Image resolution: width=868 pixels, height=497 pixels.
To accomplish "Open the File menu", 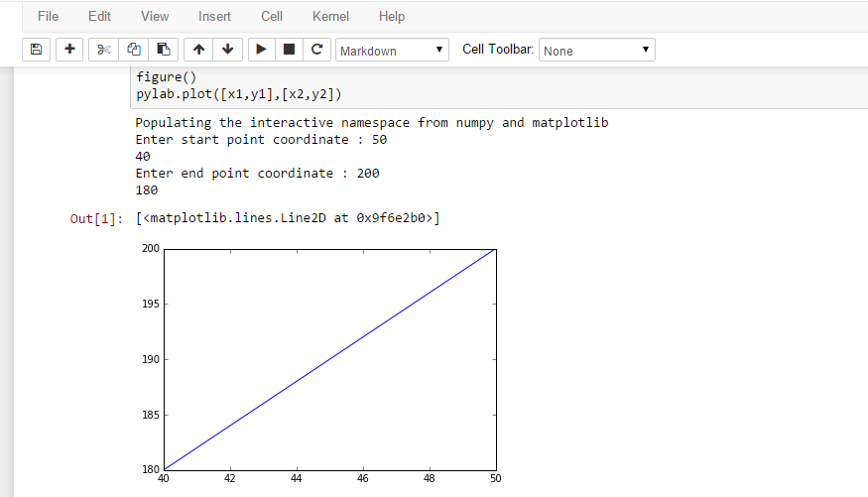I will click(48, 16).
